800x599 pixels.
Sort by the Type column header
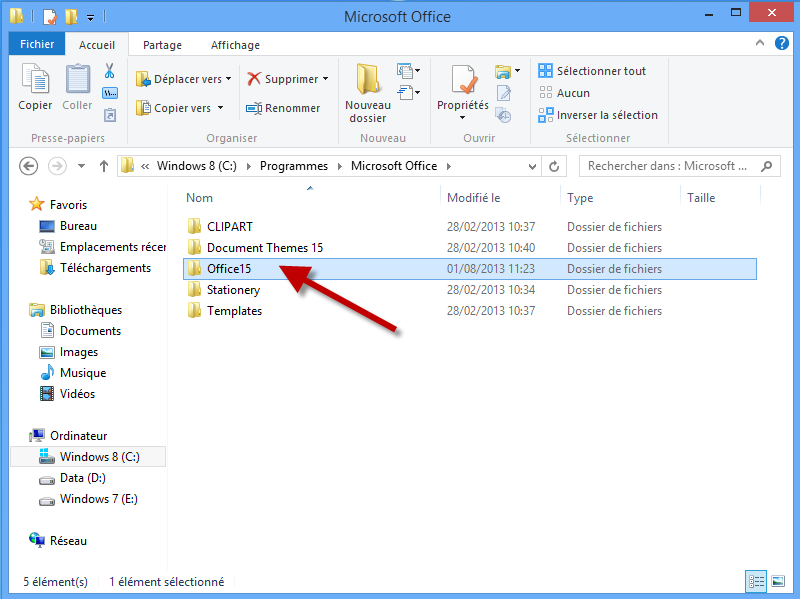click(x=580, y=198)
